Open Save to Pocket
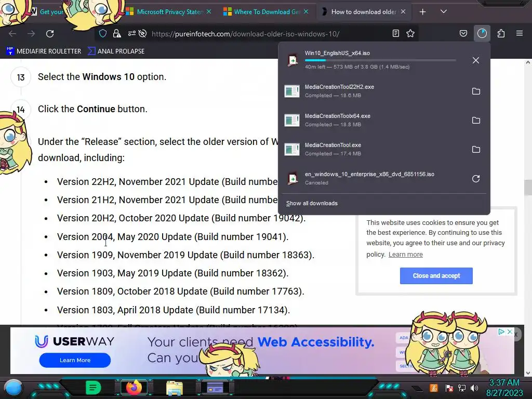 463,33
